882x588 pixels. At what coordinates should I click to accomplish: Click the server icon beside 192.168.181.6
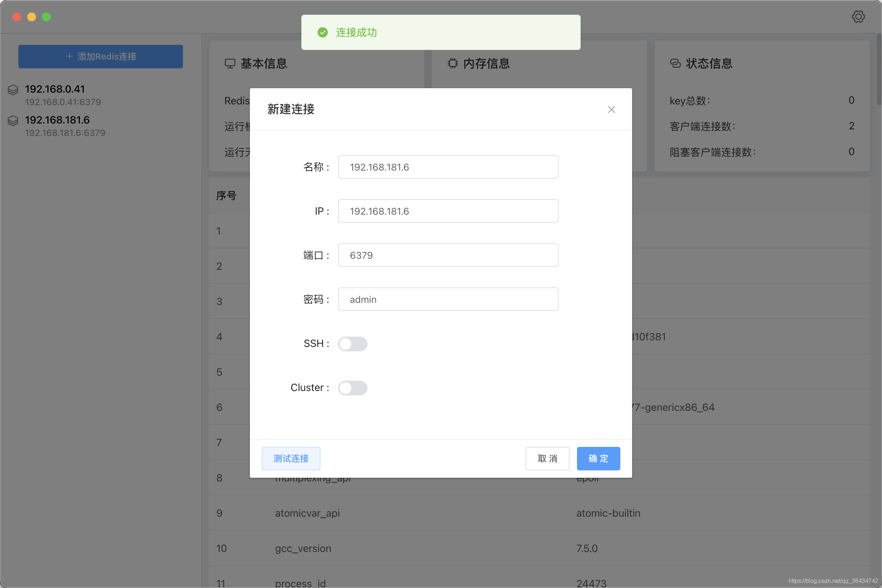(x=13, y=121)
